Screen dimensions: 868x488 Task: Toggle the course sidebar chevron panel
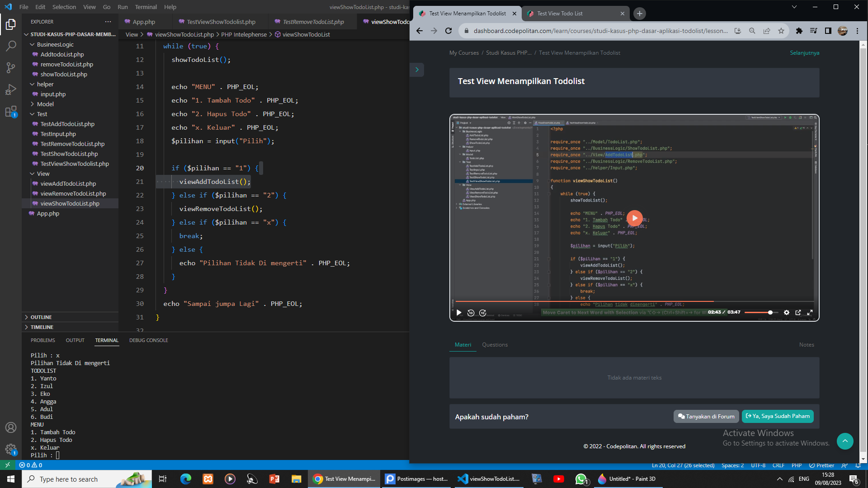pyautogui.click(x=417, y=70)
